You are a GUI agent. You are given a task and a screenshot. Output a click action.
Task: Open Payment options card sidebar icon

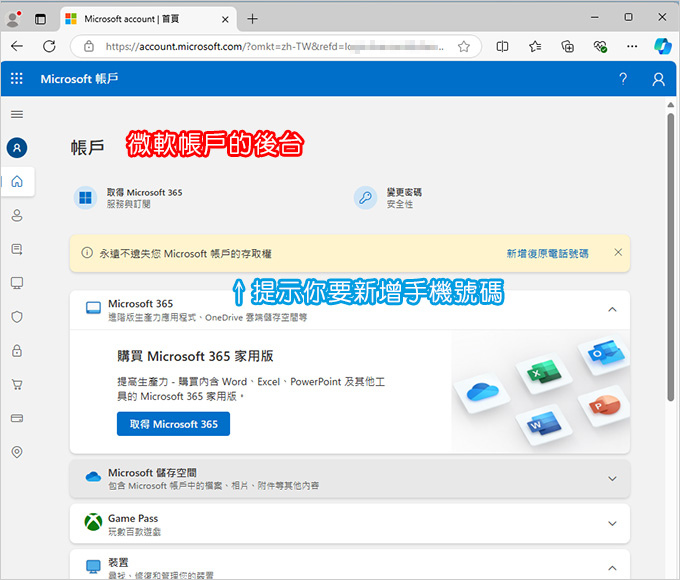click(x=17, y=418)
